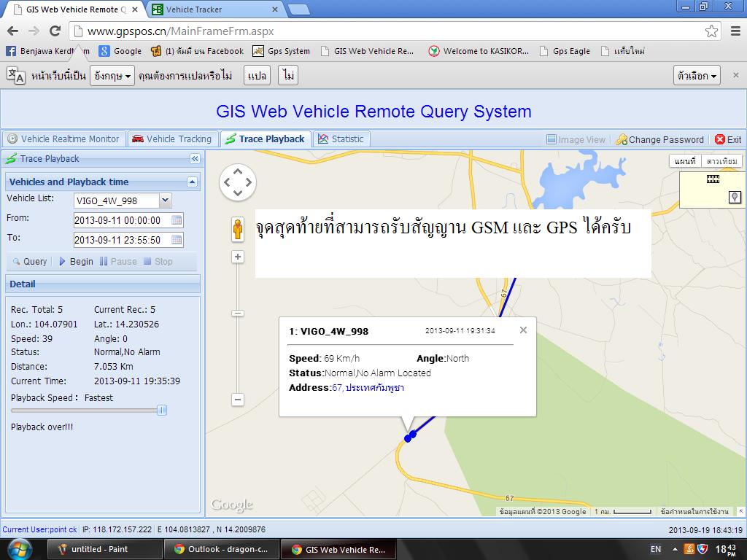Click the Exit button
This screenshot has height=560, width=747.
[728, 139]
